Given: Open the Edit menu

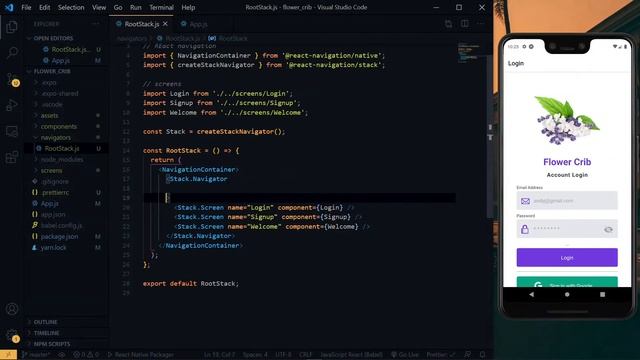Looking at the screenshot, I should 44,7.
